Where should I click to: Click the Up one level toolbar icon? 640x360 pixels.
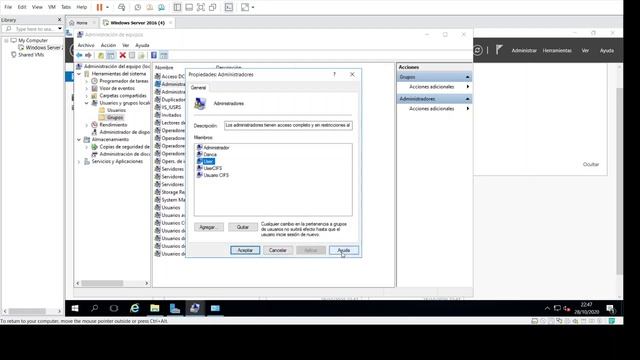[x=101, y=55]
